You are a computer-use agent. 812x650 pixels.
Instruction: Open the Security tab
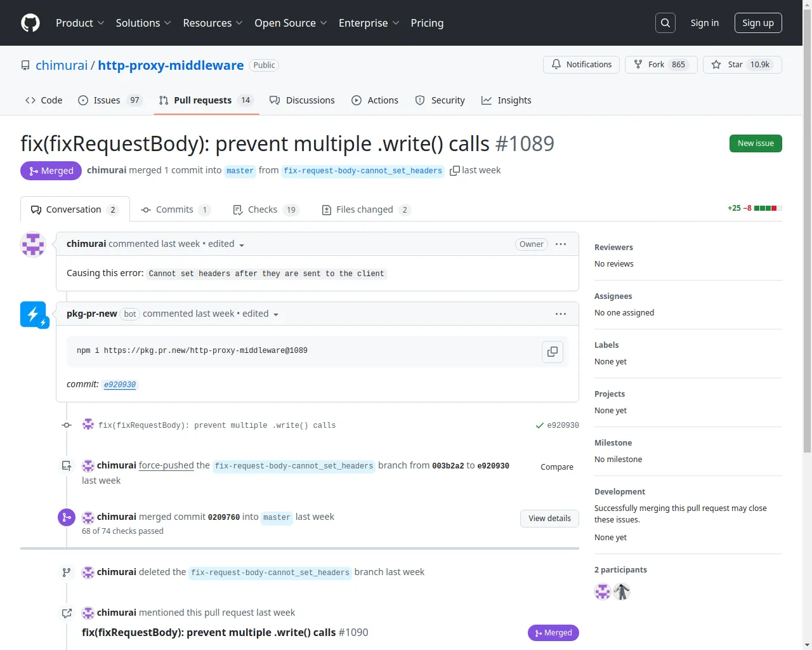tap(440, 100)
